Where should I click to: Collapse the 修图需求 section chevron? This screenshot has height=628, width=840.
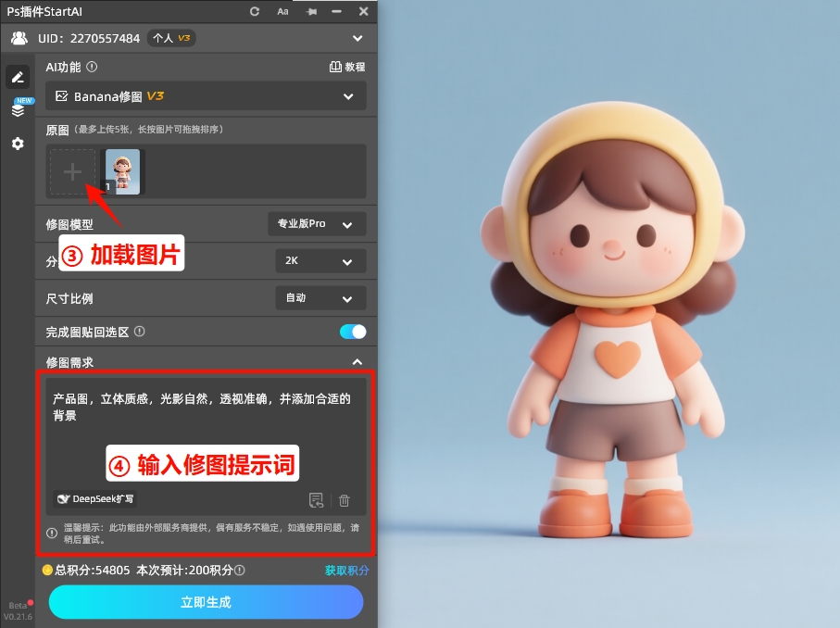pos(357,361)
